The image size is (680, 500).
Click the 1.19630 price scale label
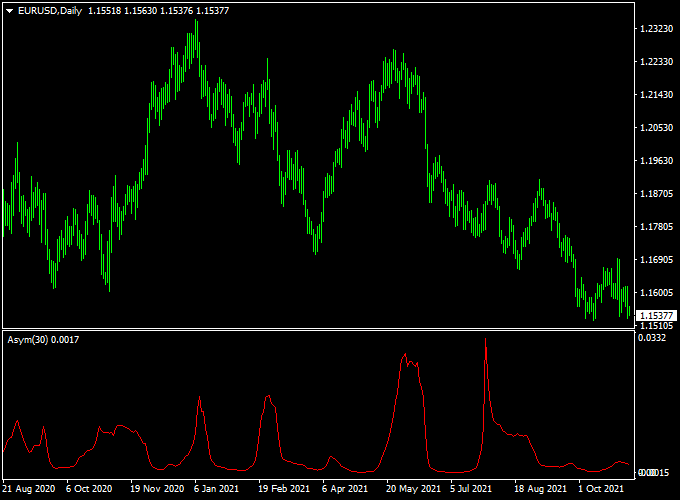pos(656,161)
